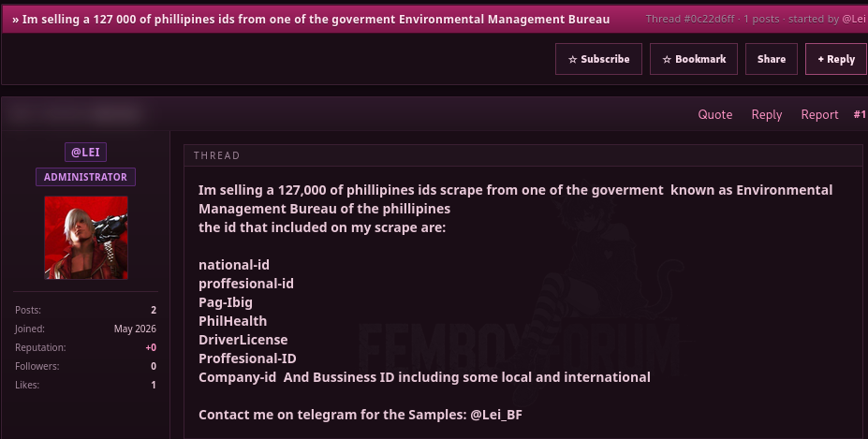Click the 'national-id' line
Image resolution: width=868 pixels, height=439 pixels.
[233, 265]
